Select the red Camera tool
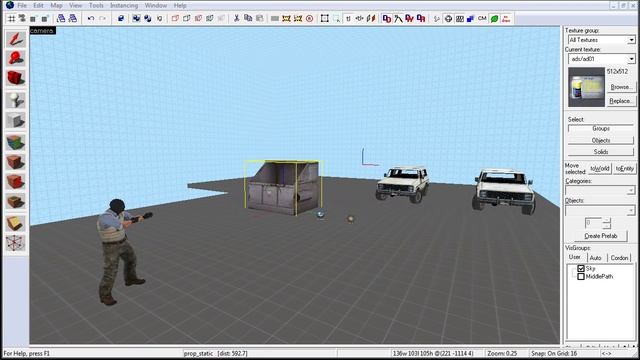Image resolution: width=640 pixels, height=360 pixels. (16, 78)
